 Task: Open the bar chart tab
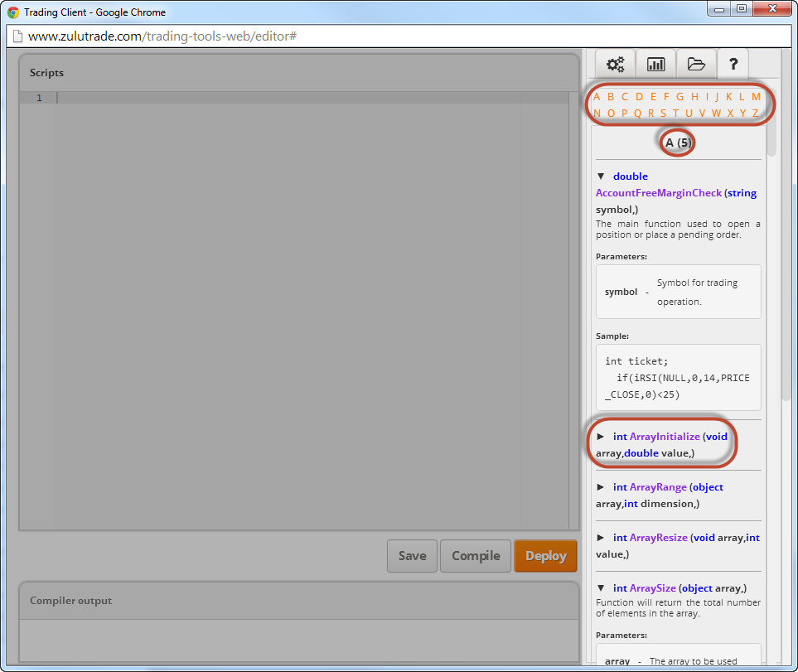pos(655,64)
